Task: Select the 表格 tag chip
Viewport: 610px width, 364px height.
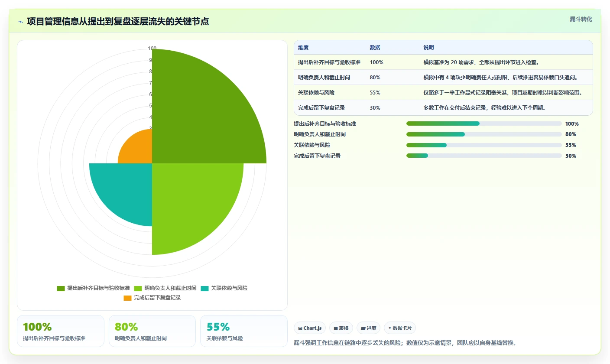Action: tap(341, 328)
